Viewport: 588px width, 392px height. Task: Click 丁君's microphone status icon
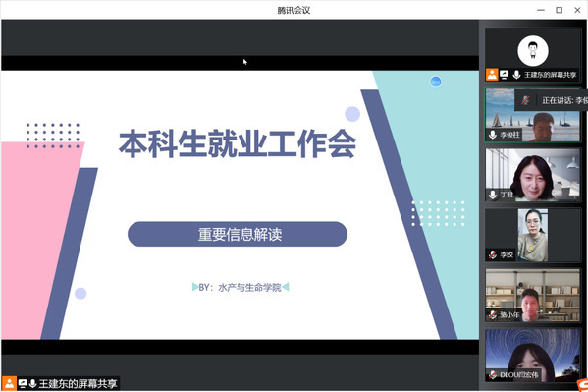click(493, 195)
